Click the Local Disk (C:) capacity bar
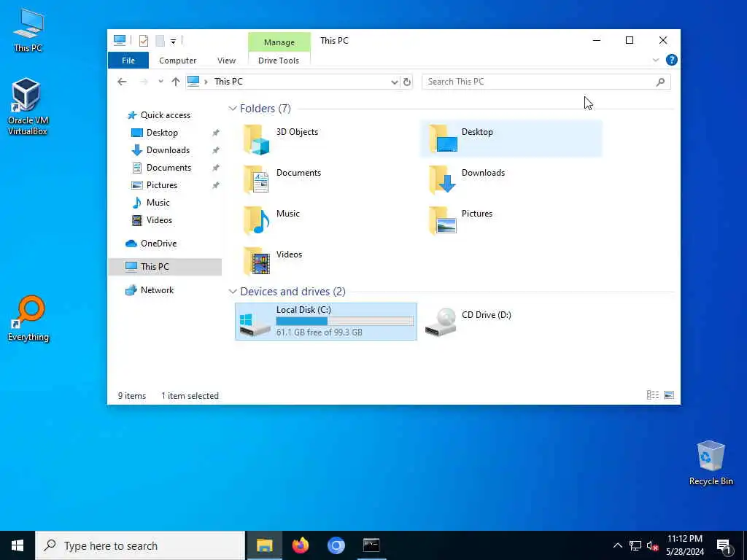Screen dimensions: 747x560 tap(344, 322)
